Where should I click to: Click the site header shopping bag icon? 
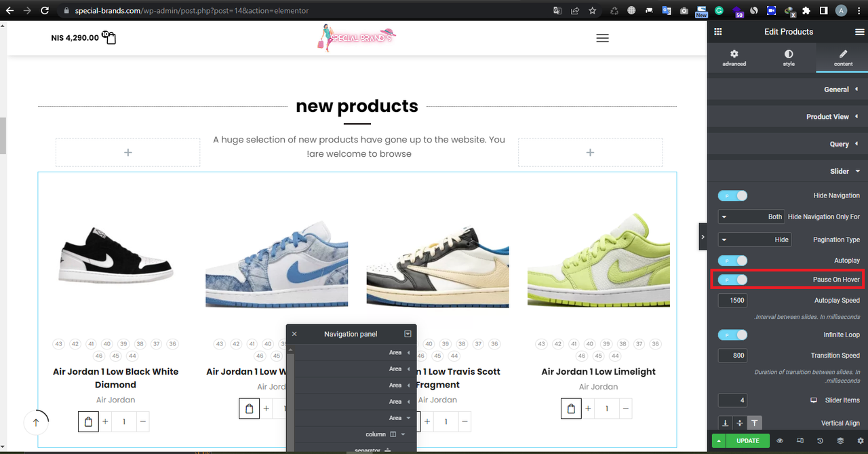coord(109,37)
